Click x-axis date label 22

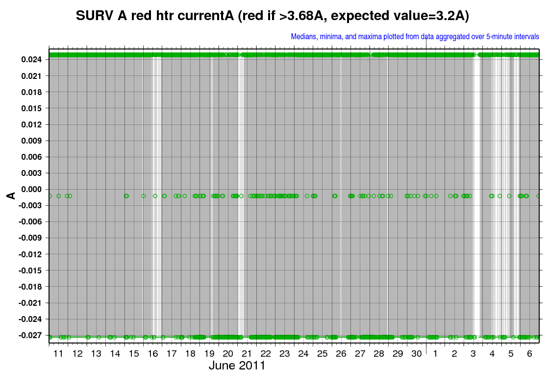point(266,354)
